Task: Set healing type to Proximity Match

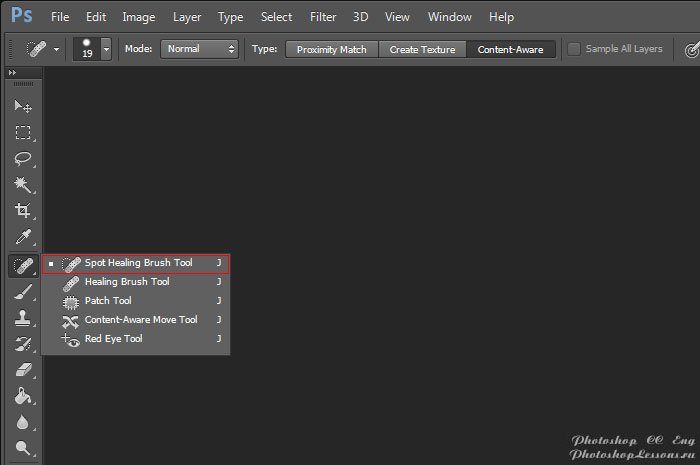Action: click(x=331, y=49)
